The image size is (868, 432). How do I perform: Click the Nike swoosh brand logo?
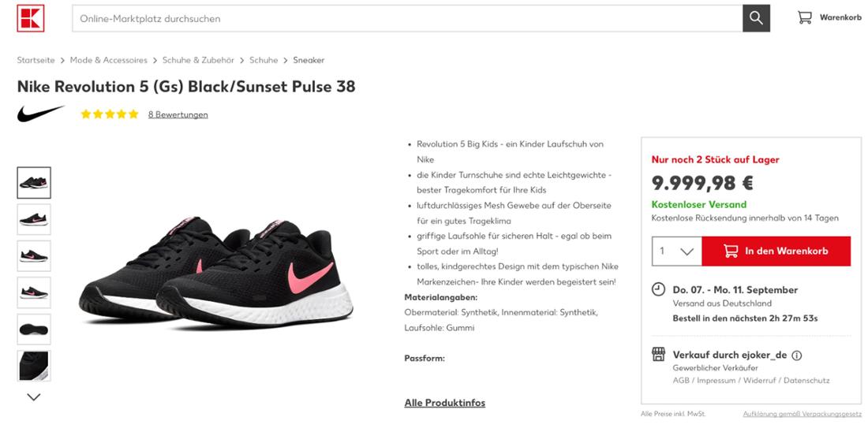point(41,114)
